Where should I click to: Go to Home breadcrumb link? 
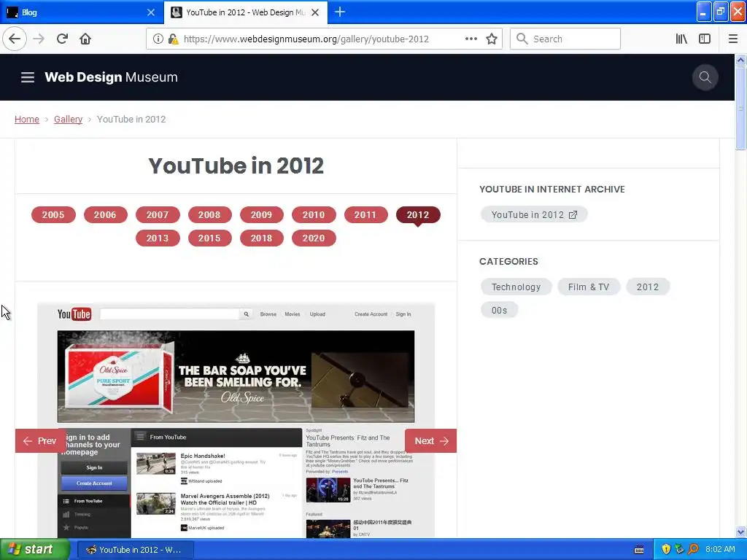point(27,119)
